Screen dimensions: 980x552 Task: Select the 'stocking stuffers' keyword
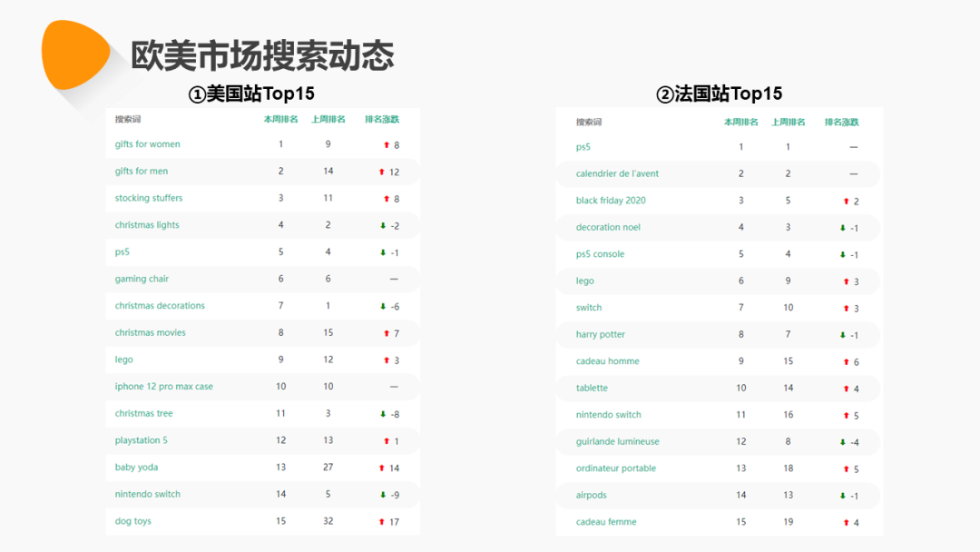pyautogui.click(x=149, y=198)
